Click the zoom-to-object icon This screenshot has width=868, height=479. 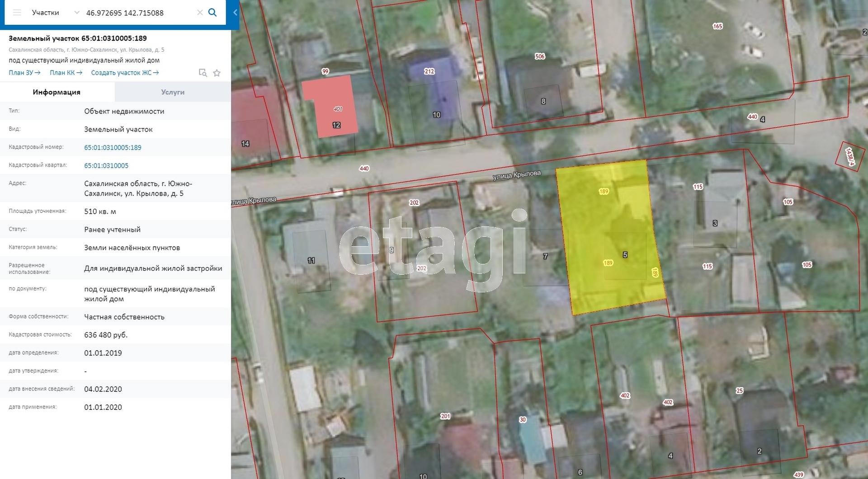coord(203,73)
